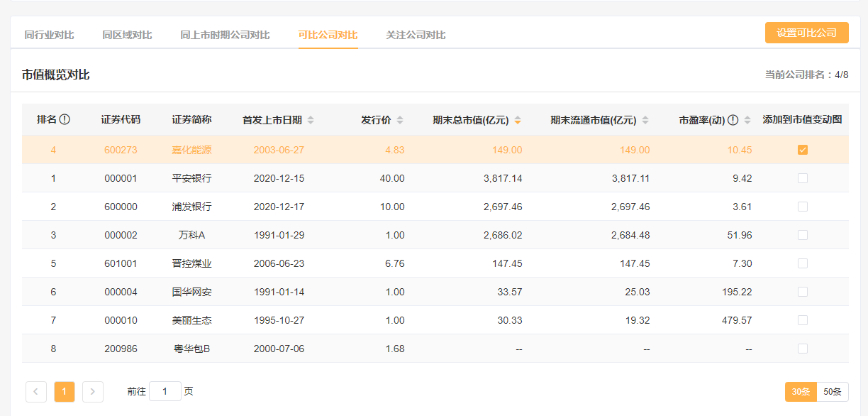This screenshot has height=416, width=868.
Task: Check the 平安银行 row checkbox
Action: pyautogui.click(x=802, y=178)
